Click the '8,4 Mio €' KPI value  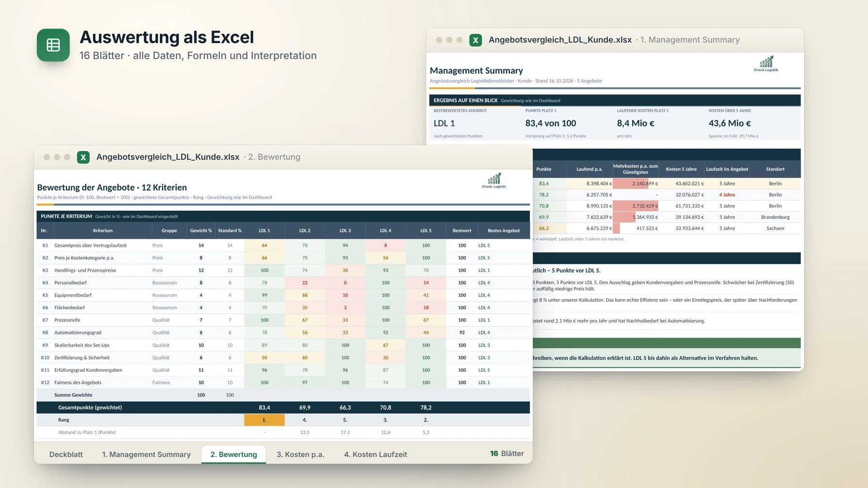tap(635, 123)
